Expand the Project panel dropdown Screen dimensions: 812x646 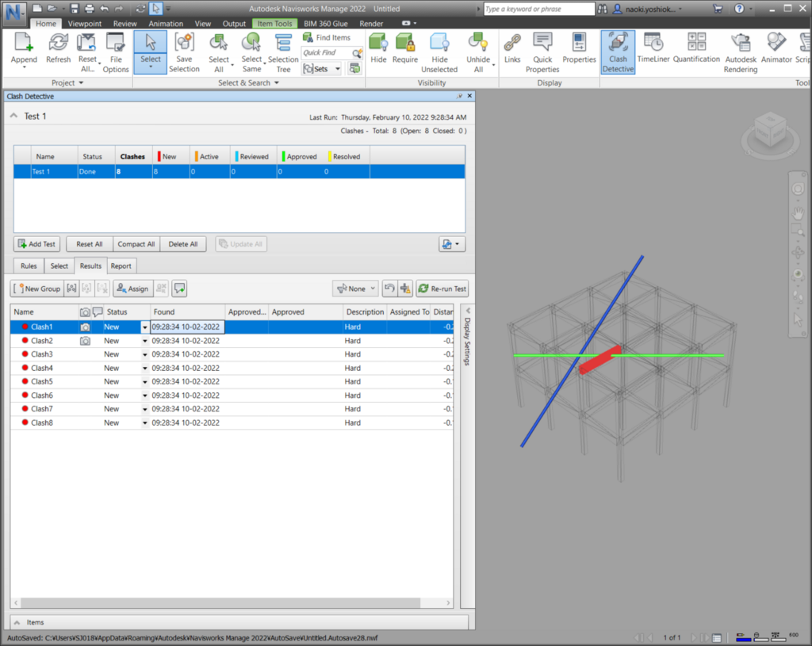pyautogui.click(x=67, y=82)
